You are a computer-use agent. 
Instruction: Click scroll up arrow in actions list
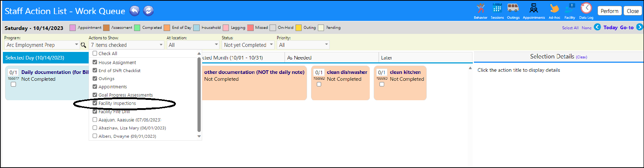[x=199, y=54]
